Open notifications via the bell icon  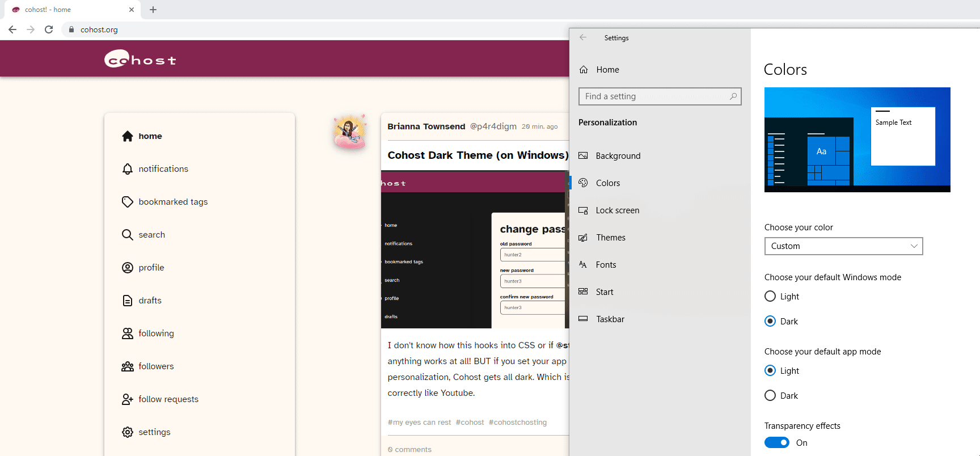pyautogui.click(x=128, y=169)
